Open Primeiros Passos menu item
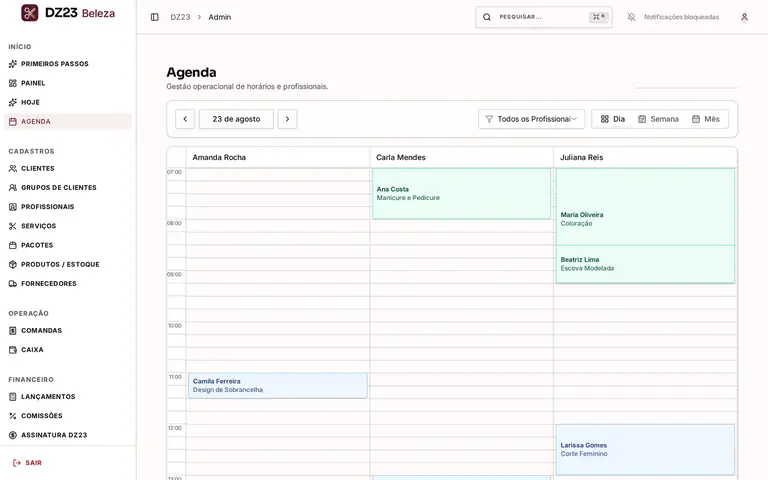The width and height of the screenshot is (768, 480). [x=68, y=64]
